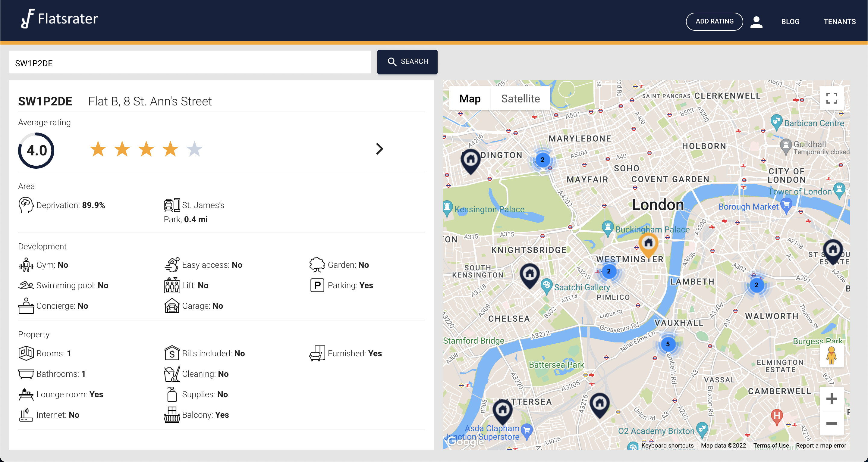Screen dimensions: 868x462
Task: Click the Cleaning bucket icon
Action: click(172, 374)
